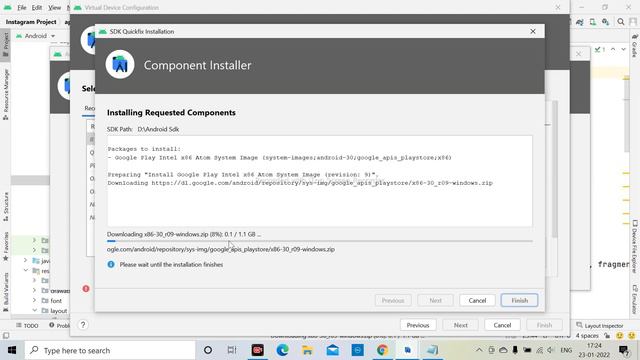This screenshot has width=640, height=360.
Task: Open the Structure tool window
Action: (x=5, y=207)
